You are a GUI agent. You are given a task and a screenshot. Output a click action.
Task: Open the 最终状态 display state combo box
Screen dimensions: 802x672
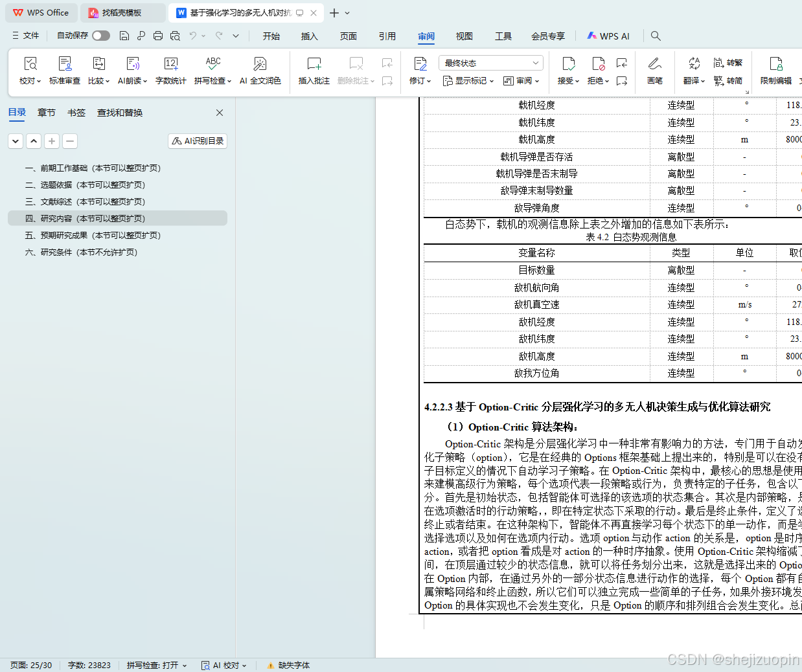490,63
